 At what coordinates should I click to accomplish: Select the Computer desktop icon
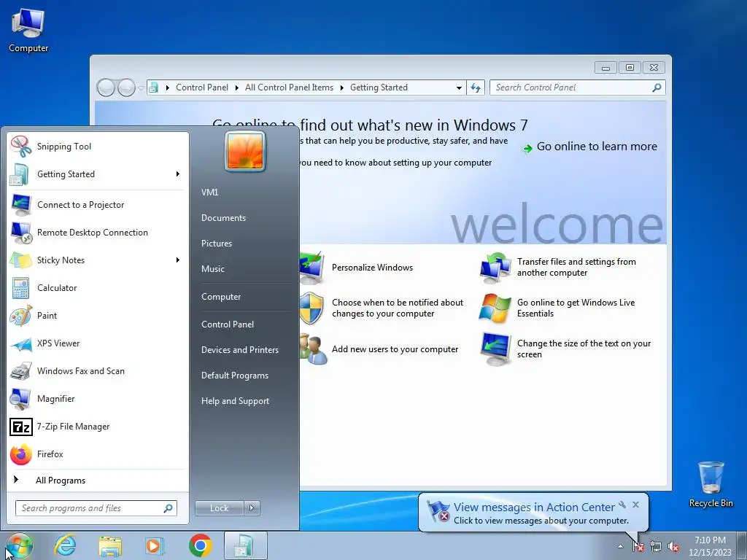pyautogui.click(x=28, y=30)
